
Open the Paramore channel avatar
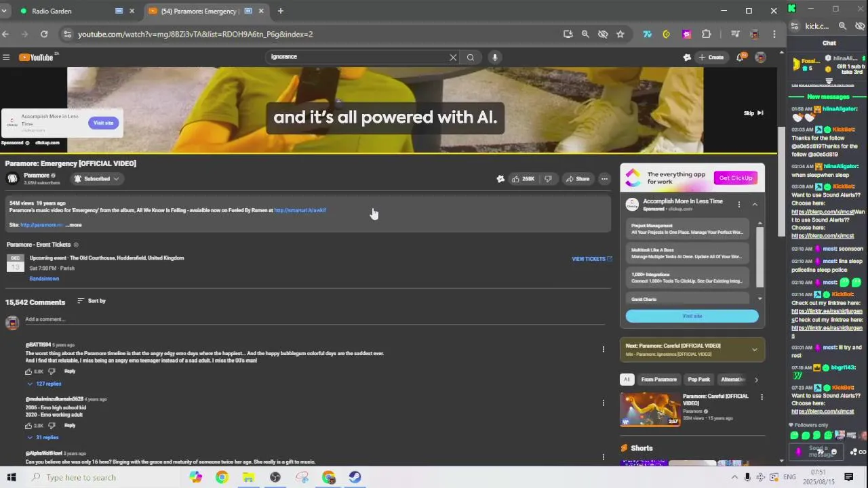(12, 179)
